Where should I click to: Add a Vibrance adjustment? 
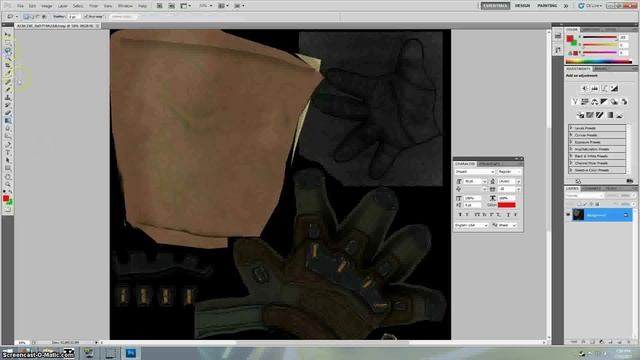[575, 102]
